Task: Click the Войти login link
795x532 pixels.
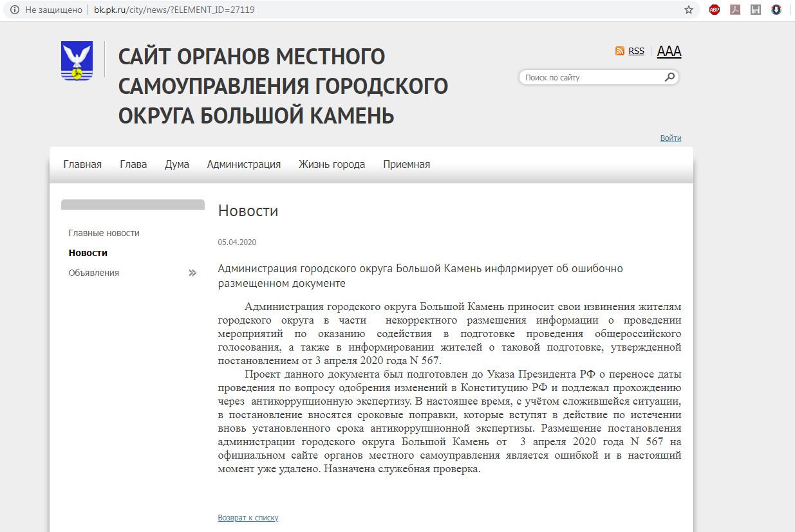Action: (671, 138)
